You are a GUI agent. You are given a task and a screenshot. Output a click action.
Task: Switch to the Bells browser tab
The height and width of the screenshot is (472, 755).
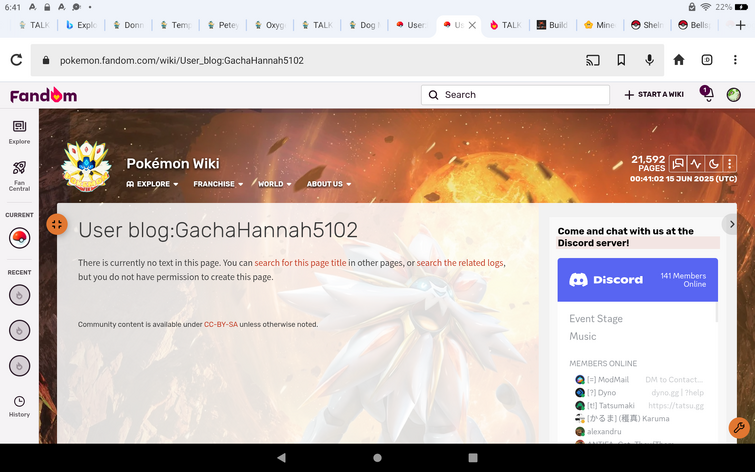pos(694,25)
